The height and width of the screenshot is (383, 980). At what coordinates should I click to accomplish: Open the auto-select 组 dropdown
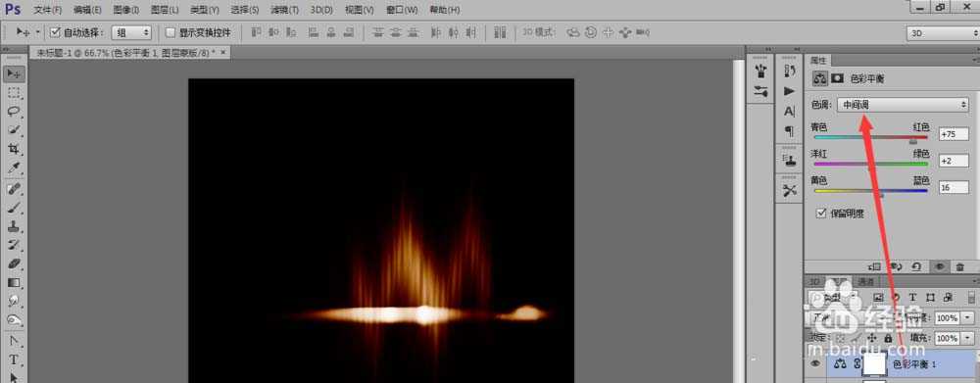click(131, 32)
